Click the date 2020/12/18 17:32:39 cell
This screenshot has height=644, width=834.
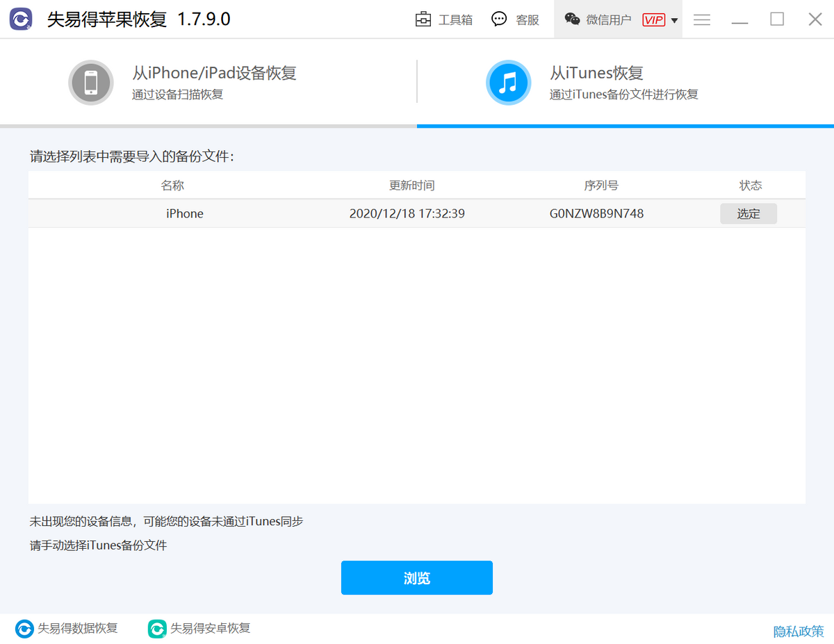pos(407,213)
